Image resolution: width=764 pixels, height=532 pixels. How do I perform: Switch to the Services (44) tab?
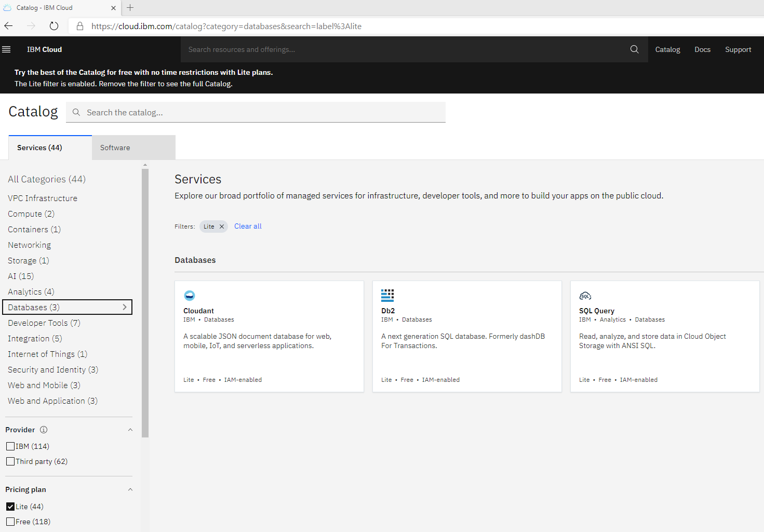point(50,148)
